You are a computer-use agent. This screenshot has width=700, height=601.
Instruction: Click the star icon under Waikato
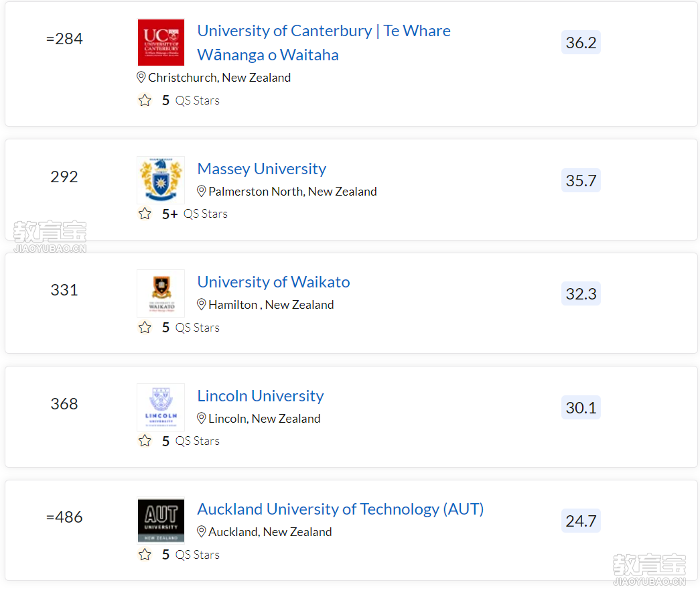145,327
